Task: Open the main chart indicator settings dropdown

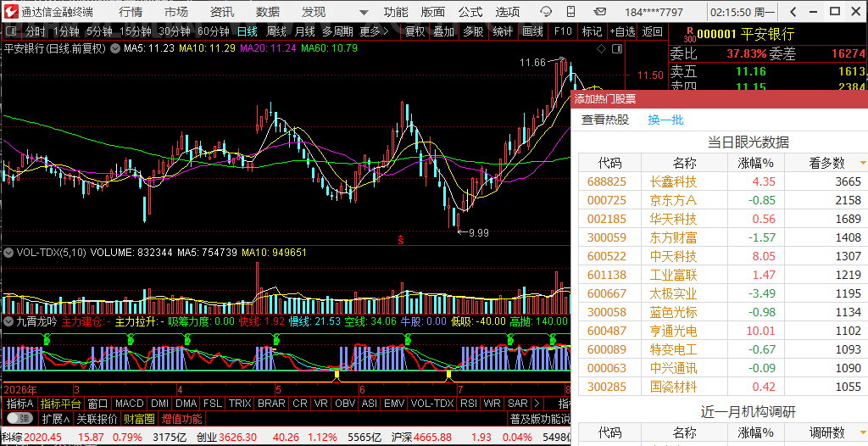Action: click(x=115, y=48)
